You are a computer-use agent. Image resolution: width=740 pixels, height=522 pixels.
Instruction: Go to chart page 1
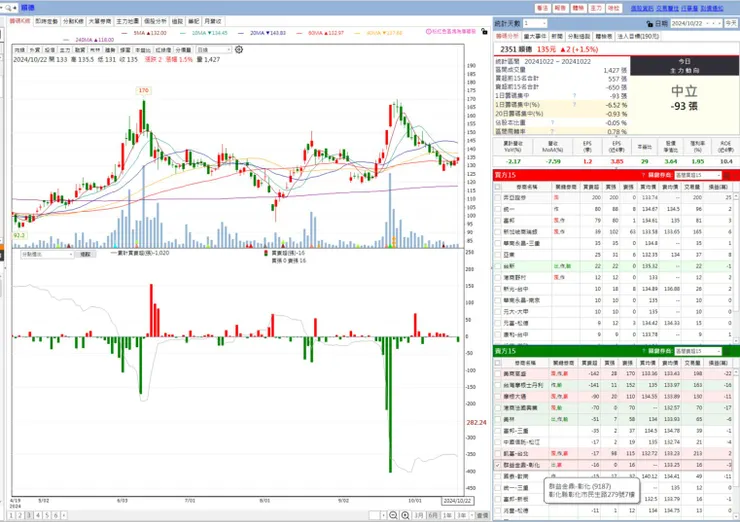pyautogui.click(x=11, y=516)
